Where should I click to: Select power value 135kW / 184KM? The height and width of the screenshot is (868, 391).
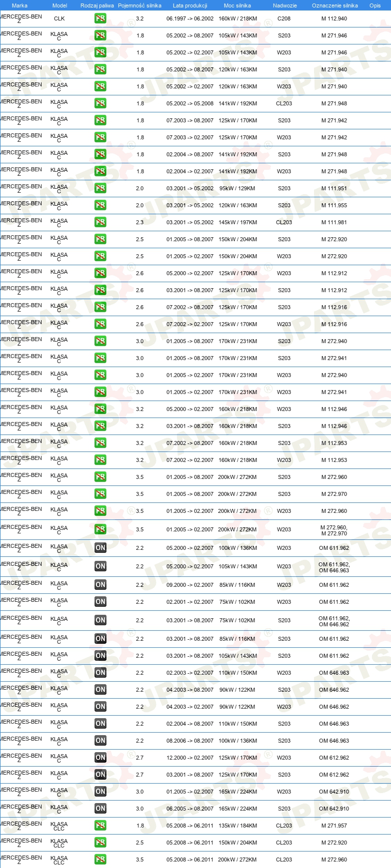(x=237, y=826)
